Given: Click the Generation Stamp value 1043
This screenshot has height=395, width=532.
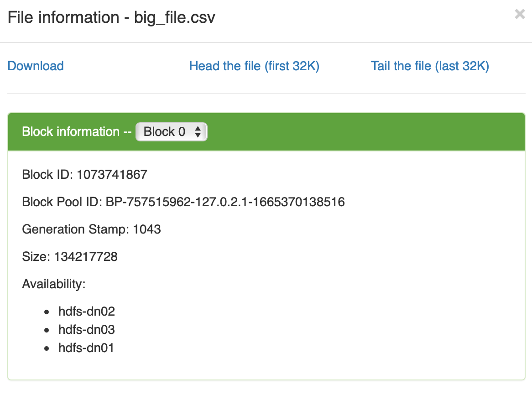Looking at the screenshot, I should tap(147, 229).
